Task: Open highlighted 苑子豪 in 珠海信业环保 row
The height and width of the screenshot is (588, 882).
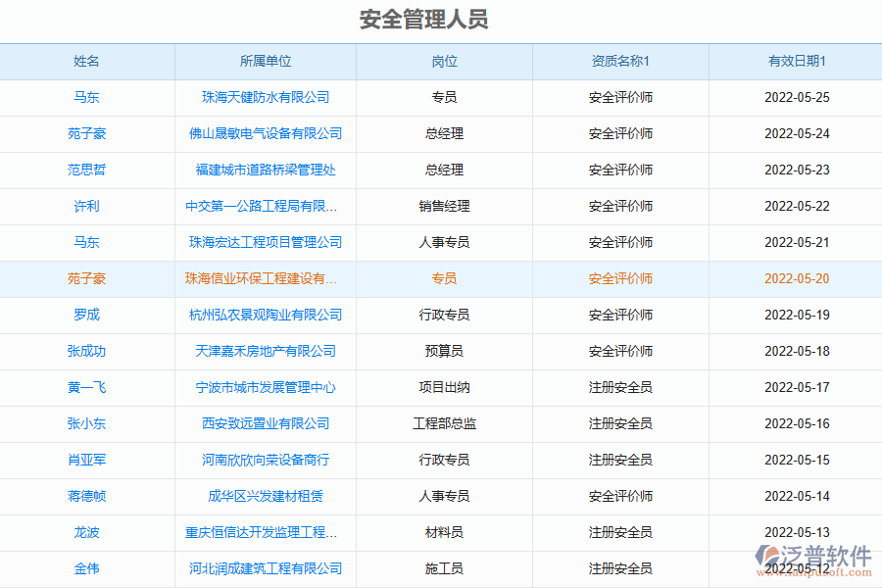Action: 86,278
